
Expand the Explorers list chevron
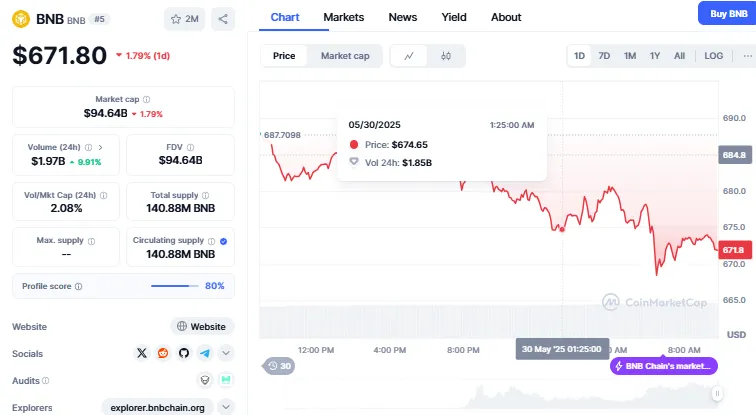click(x=226, y=407)
